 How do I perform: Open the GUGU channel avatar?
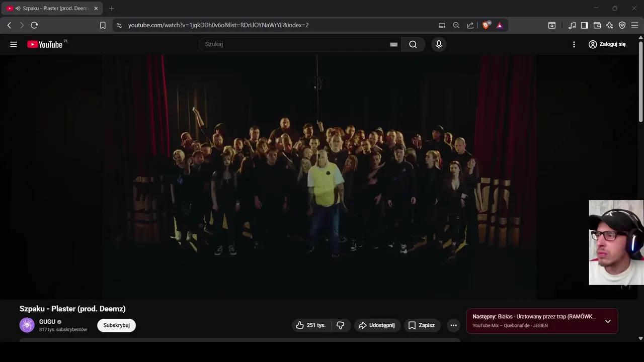(27, 325)
